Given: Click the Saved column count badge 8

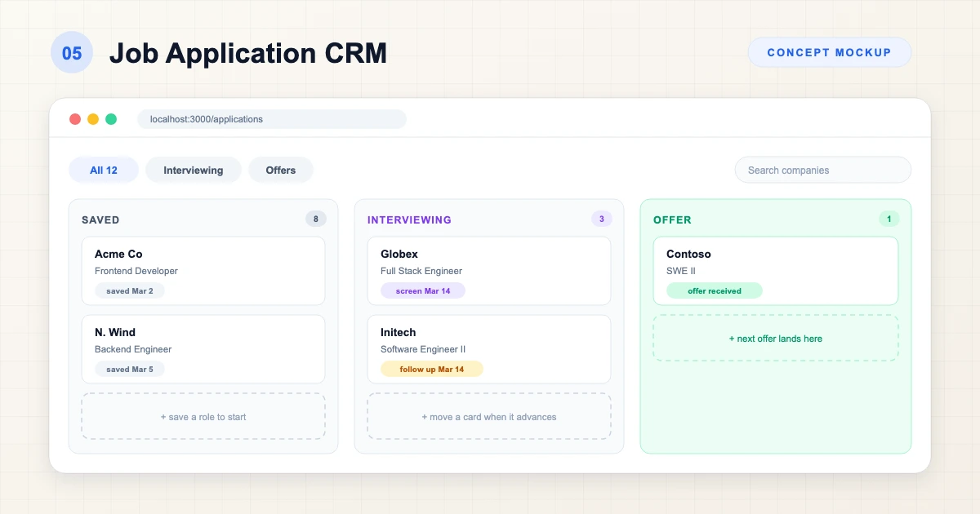Looking at the screenshot, I should click(316, 219).
